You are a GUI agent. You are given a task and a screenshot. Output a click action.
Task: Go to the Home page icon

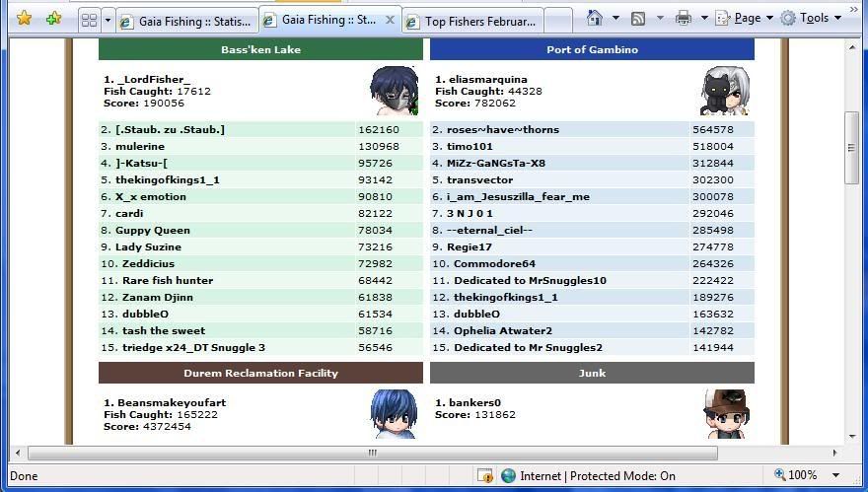point(595,19)
